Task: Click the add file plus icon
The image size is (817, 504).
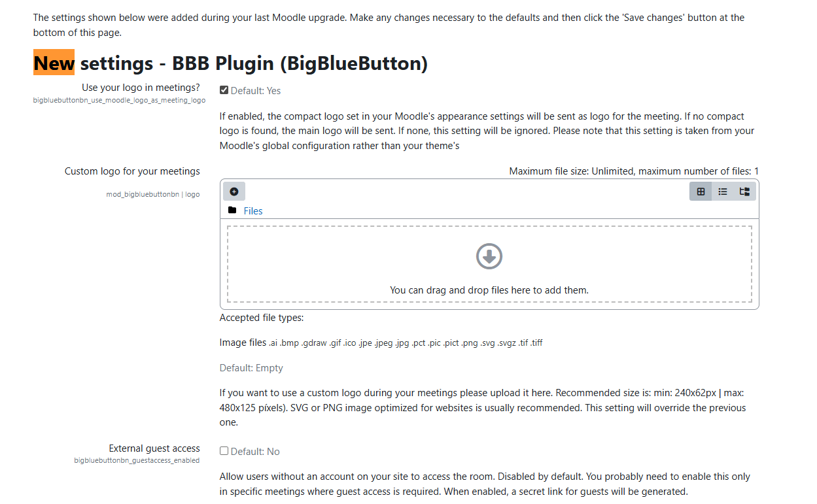Action: tap(234, 192)
